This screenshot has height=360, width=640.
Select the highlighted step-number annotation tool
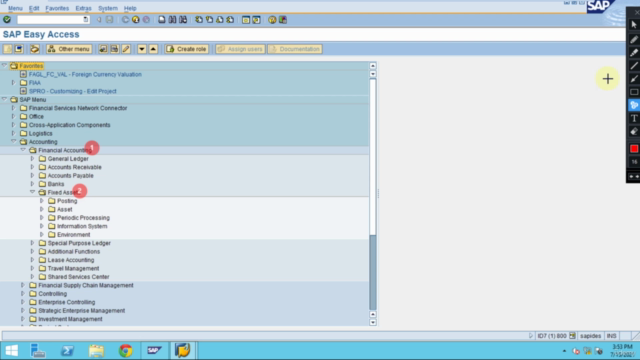(x=634, y=105)
